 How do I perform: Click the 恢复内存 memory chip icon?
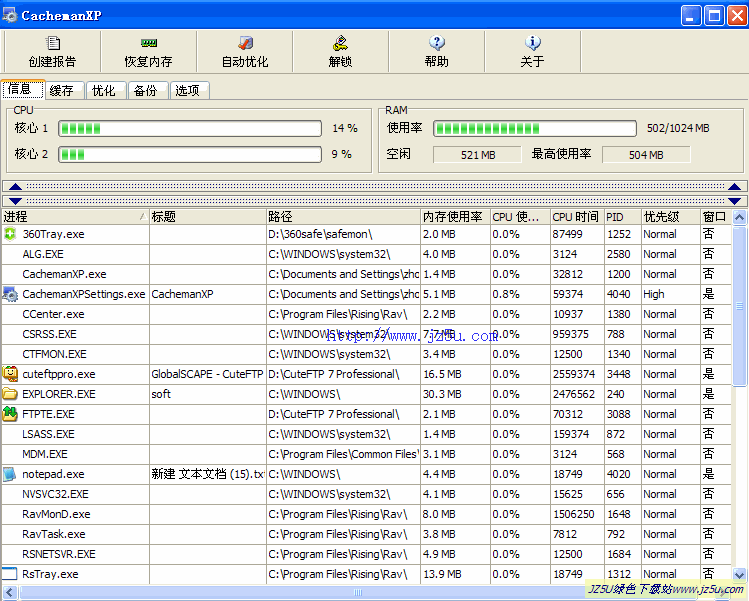point(149,43)
